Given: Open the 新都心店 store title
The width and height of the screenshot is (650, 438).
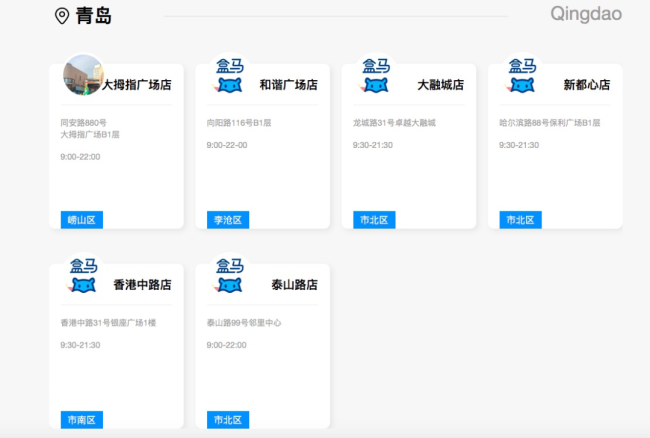Looking at the screenshot, I should click(x=587, y=85).
